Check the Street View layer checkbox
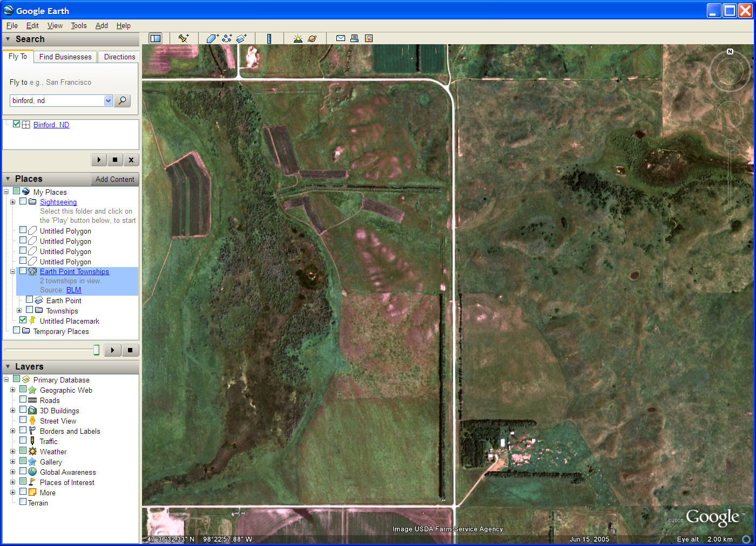The image size is (756, 546). (23, 420)
